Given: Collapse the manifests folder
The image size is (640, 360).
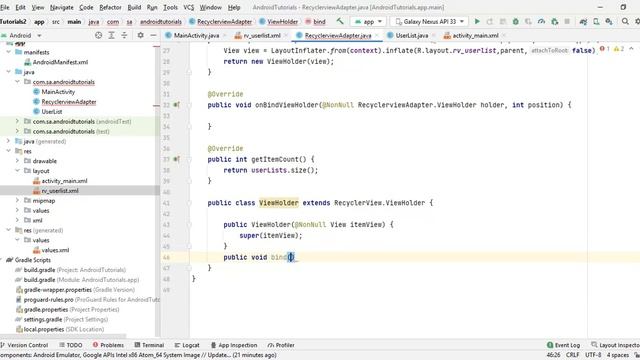Looking at the screenshot, I should [9, 52].
